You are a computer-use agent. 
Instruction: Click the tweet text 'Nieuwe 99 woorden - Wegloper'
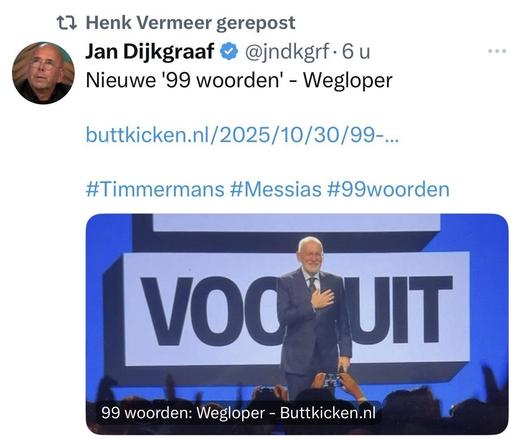click(239, 80)
